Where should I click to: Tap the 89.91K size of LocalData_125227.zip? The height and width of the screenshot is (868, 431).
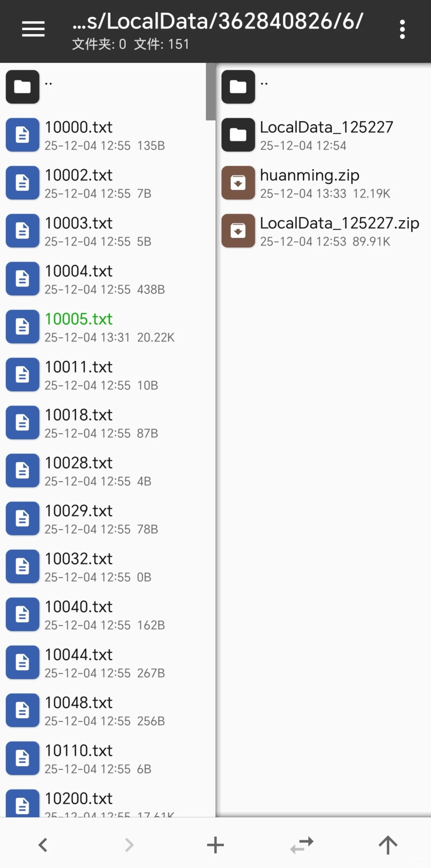[x=371, y=242]
